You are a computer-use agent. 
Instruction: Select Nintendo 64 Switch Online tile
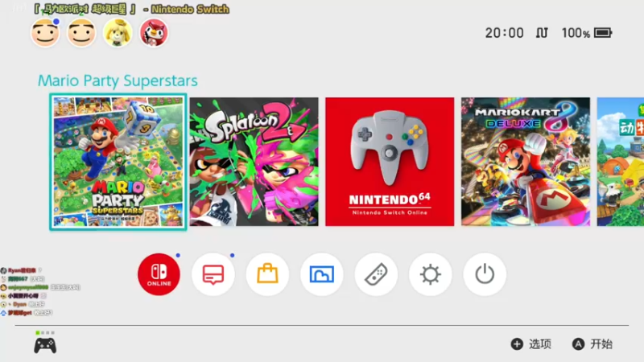(390, 162)
